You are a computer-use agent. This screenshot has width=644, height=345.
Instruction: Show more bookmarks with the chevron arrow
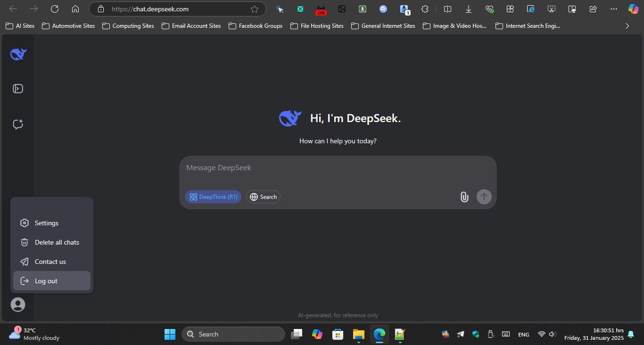[627, 26]
